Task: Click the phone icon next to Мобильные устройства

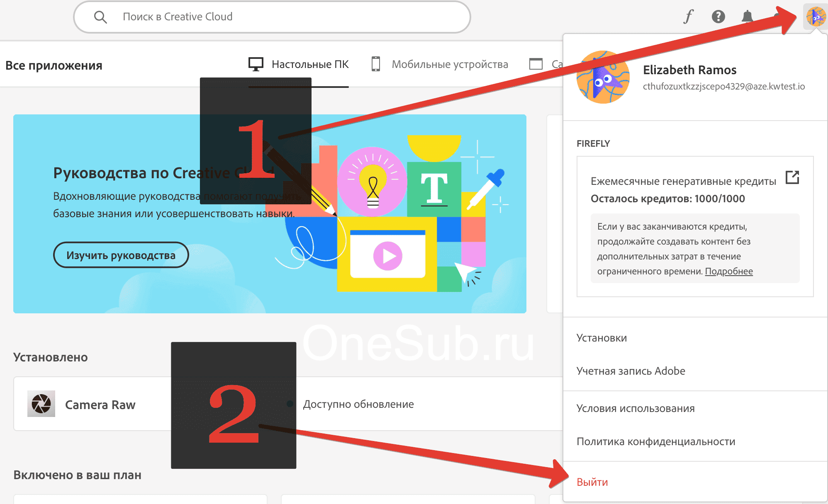Action: (x=376, y=64)
